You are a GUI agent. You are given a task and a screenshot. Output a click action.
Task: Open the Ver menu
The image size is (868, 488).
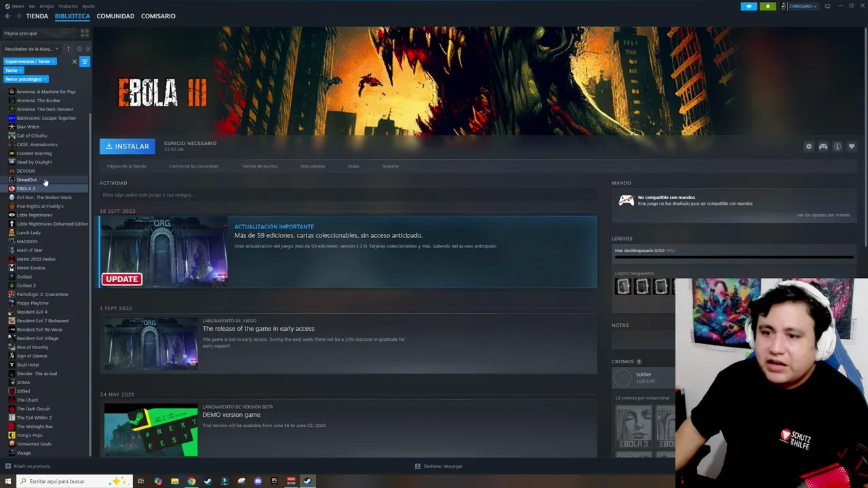32,6
